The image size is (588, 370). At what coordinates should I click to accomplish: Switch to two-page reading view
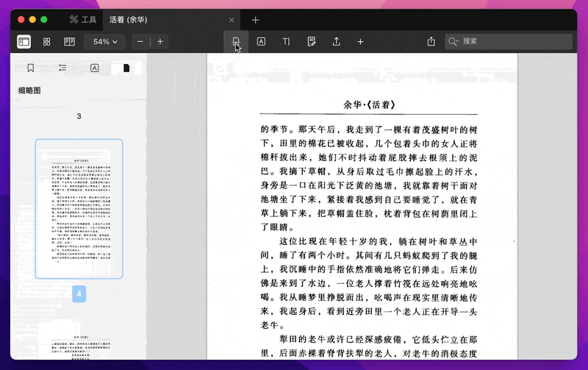(69, 42)
